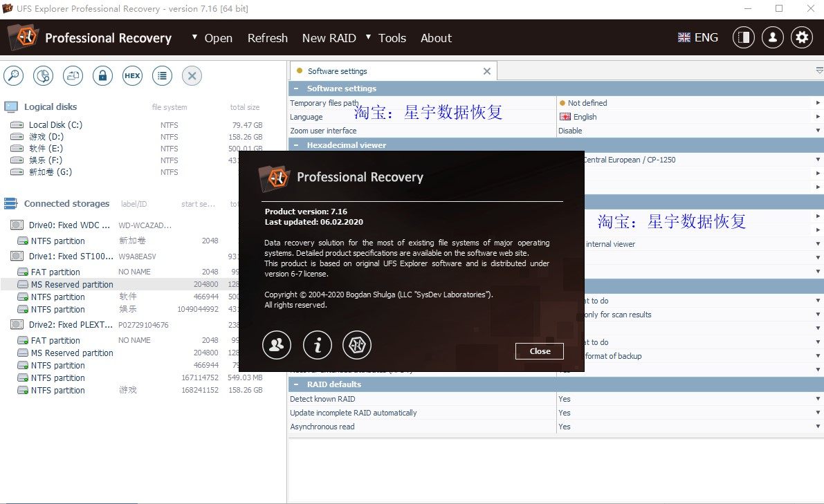The image size is (824, 504).
Task: Open the Language English option arrow
Action: tap(818, 117)
